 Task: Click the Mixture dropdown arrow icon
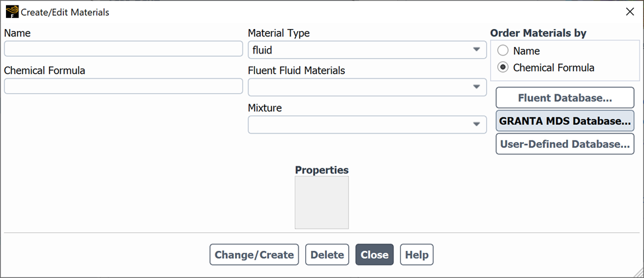pos(476,124)
